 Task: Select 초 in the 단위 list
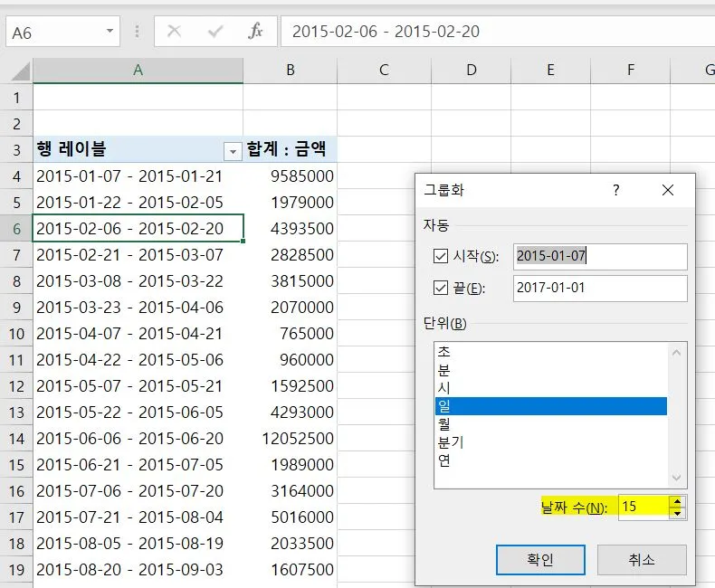(x=551, y=351)
